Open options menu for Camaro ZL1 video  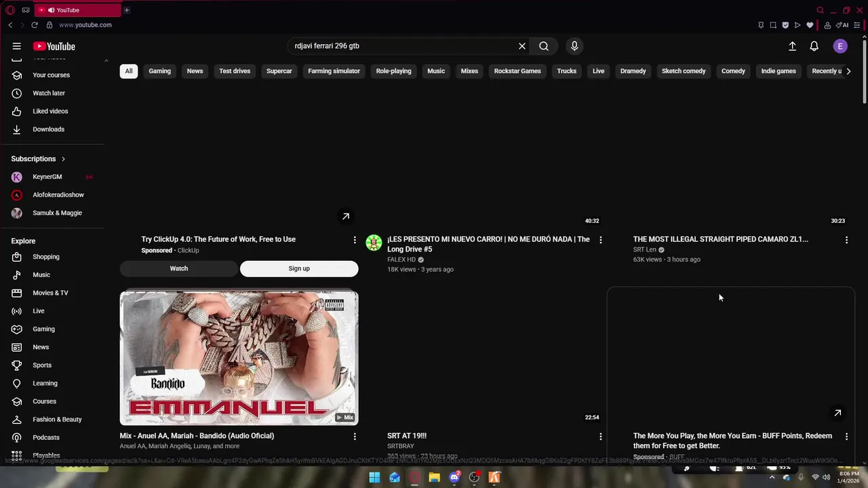[846, 240]
